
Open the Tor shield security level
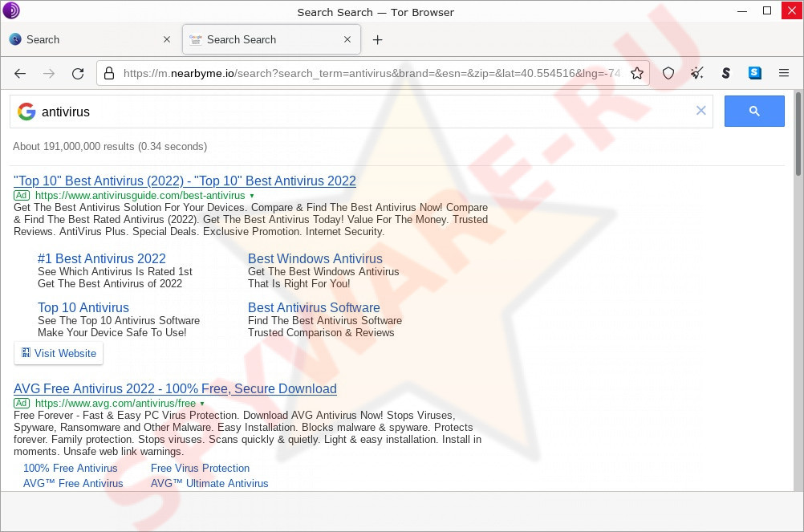coord(668,73)
